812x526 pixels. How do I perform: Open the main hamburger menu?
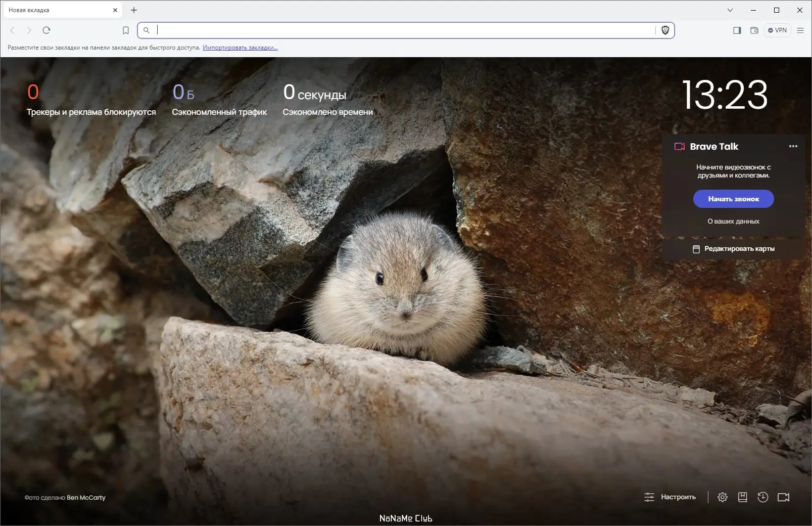pos(800,30)
